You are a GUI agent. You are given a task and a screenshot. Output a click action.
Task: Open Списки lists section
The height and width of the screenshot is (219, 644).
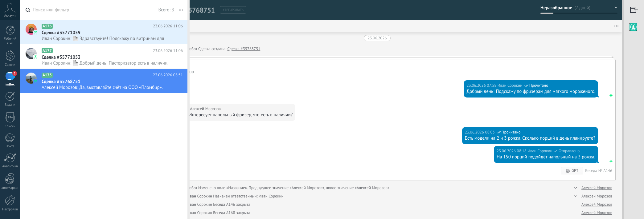[10, 120]
